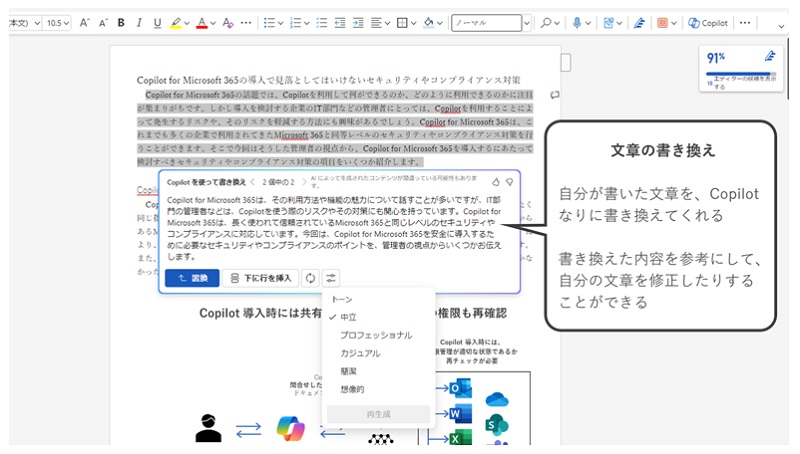800x454 pixels.
Task: Apply bulleted list
Action: (269, 23)
